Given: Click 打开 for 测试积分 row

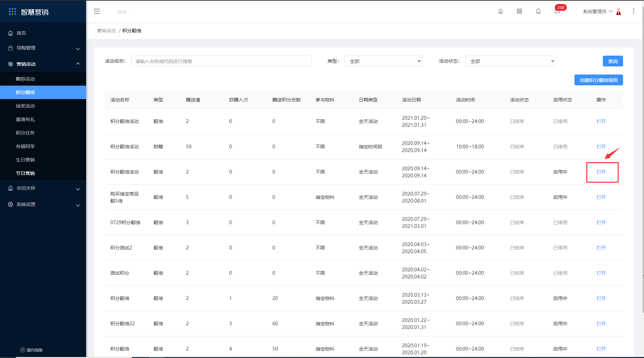Looking at the screenshot, I should [601, 273].
